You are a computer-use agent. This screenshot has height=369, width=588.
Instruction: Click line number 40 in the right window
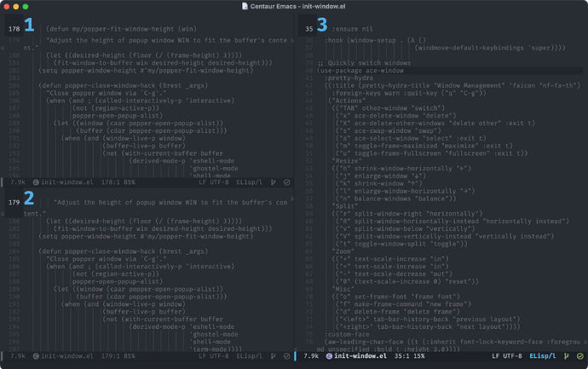pos(309,71)
